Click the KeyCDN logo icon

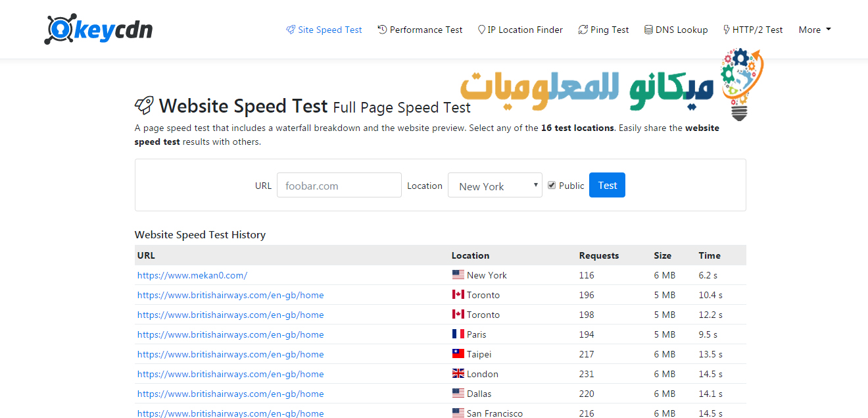point(60,30)
